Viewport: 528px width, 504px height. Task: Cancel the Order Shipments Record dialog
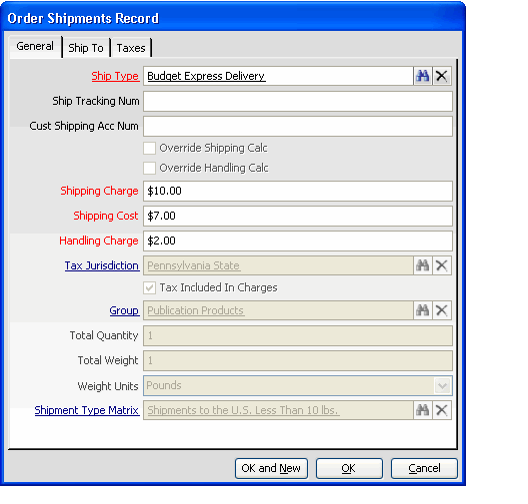click(424, 468)
